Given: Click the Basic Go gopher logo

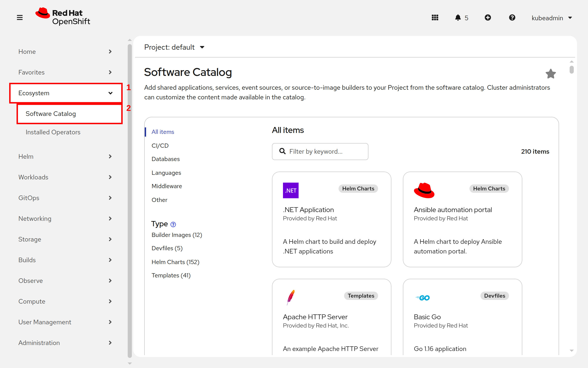Looking at the screenshot, I should [x=423, y=298].
